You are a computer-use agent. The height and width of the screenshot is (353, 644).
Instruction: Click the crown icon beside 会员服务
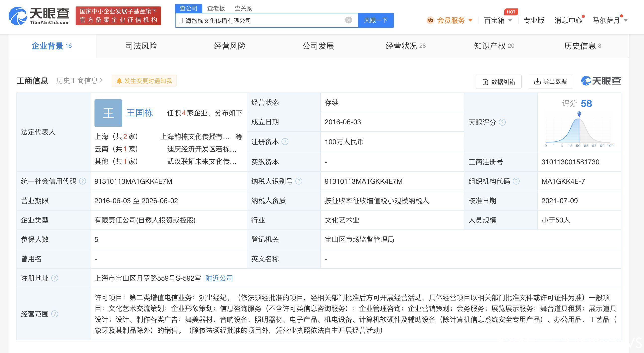click(x=430, y=20)
